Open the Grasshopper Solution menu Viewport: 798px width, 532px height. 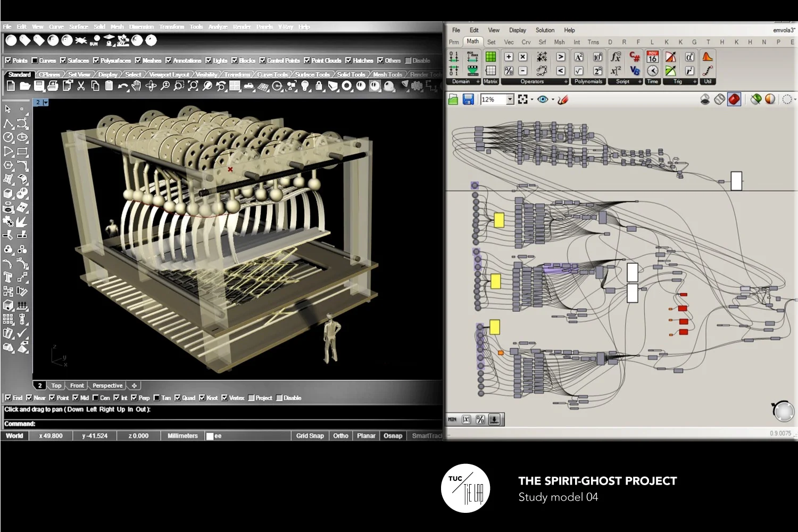pyautogui.click(x=545, y=30)
